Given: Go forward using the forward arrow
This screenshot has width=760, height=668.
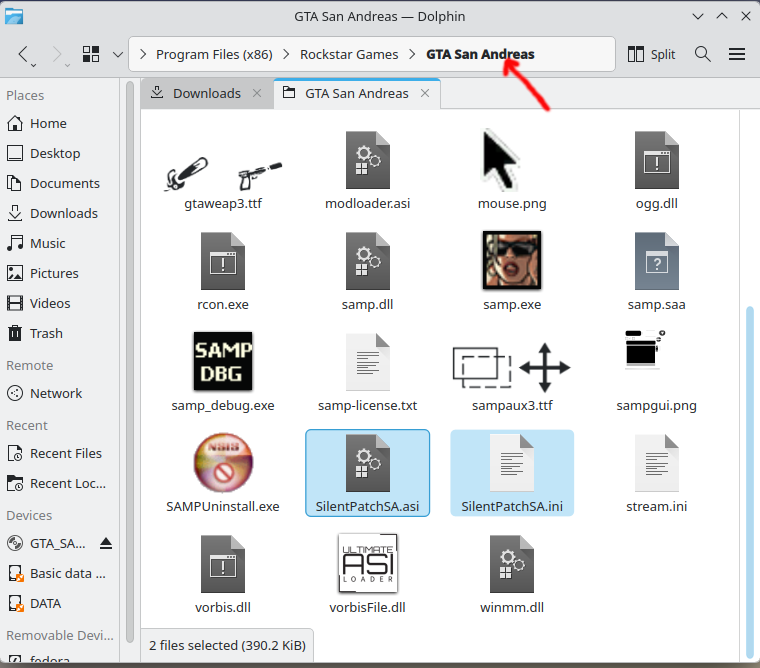Looking at the screenshot, I should 56,54.
